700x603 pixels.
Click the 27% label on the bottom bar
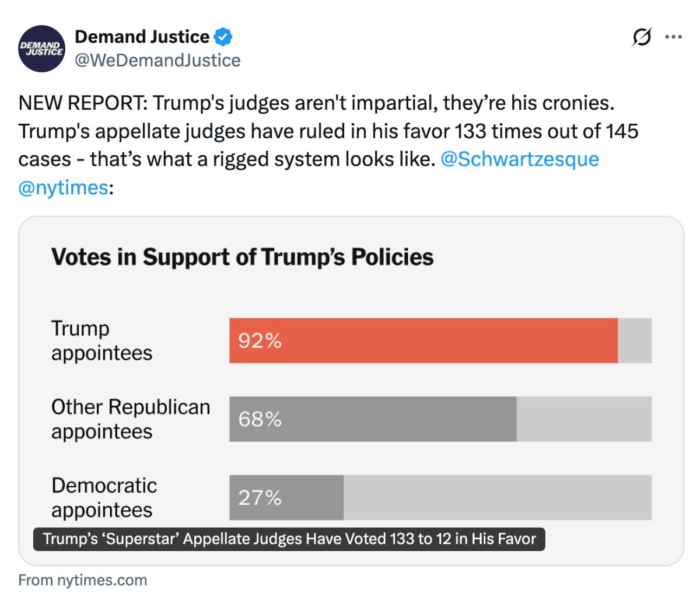click(258, 498)
